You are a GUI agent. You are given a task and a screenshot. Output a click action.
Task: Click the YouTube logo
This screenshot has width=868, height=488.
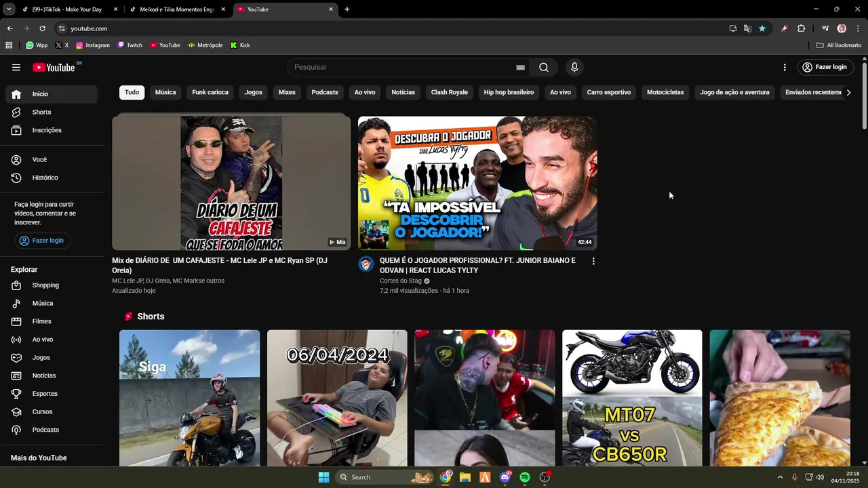pyautogui.click(x=54, y=67)
